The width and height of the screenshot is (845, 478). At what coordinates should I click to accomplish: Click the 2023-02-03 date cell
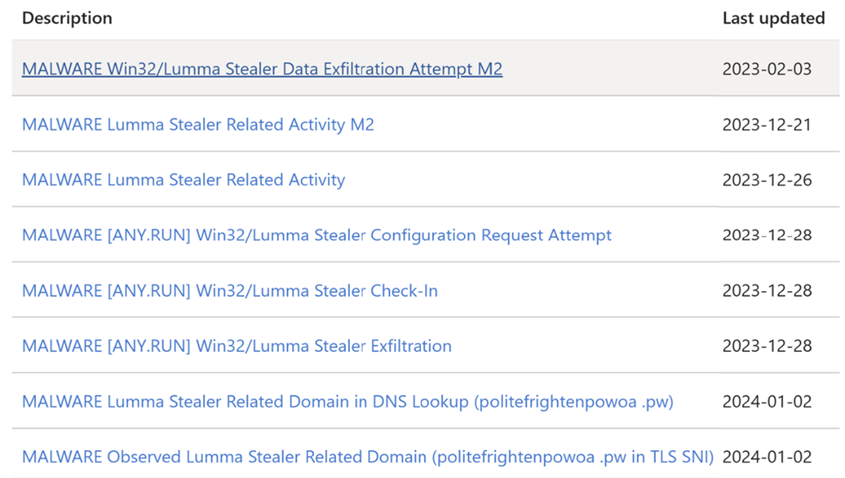pos(766,69)
